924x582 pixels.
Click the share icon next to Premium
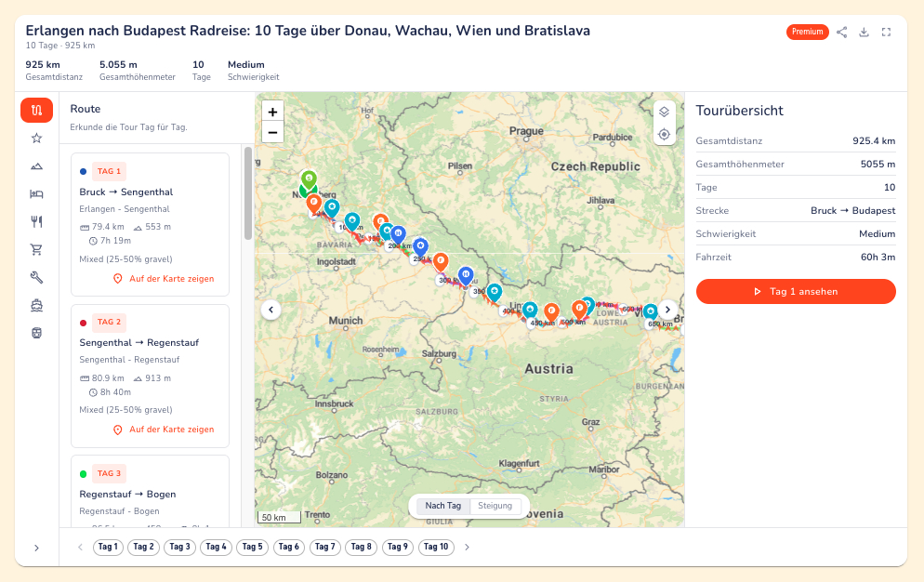[841, 32]
